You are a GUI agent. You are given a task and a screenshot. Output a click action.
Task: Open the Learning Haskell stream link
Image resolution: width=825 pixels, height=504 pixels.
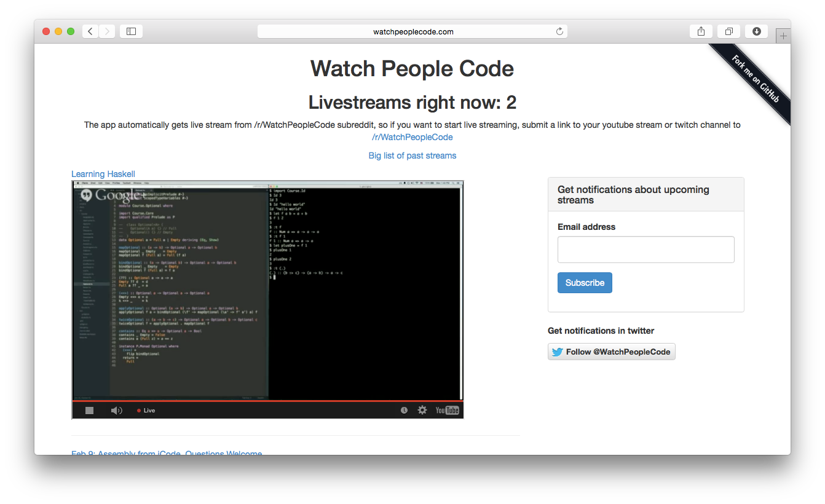tap(103, 174)
